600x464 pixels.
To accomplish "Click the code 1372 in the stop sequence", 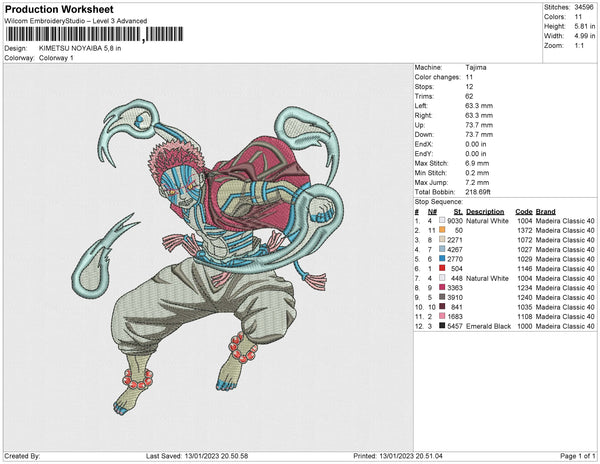I will coord(525,231).
